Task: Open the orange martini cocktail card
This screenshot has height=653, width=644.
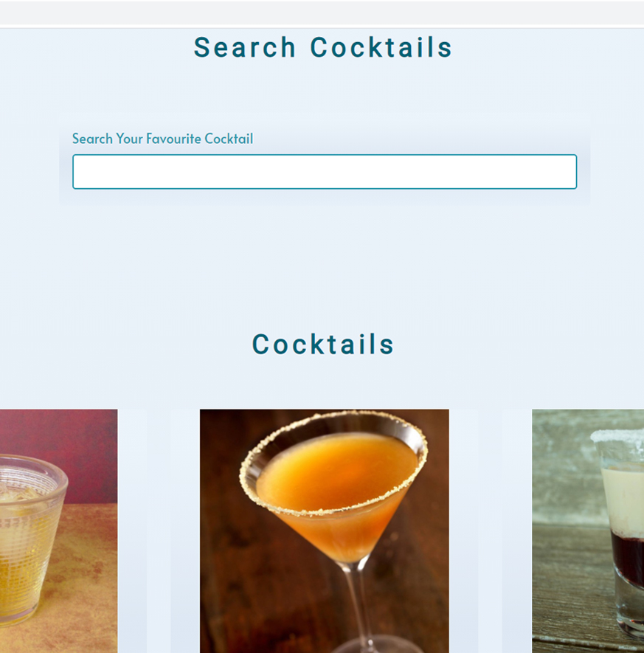Action: 325,531
